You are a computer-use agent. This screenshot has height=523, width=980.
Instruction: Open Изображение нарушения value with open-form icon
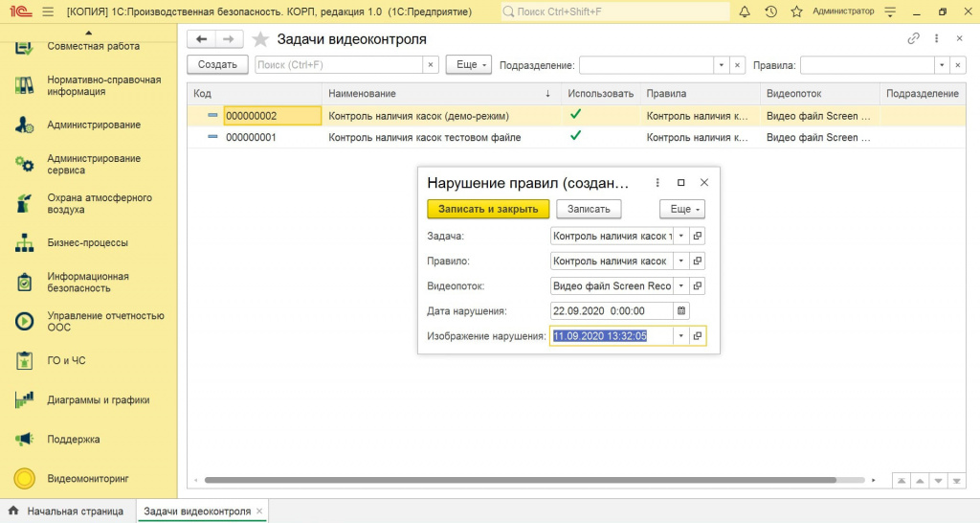click(x=698, y=336)
